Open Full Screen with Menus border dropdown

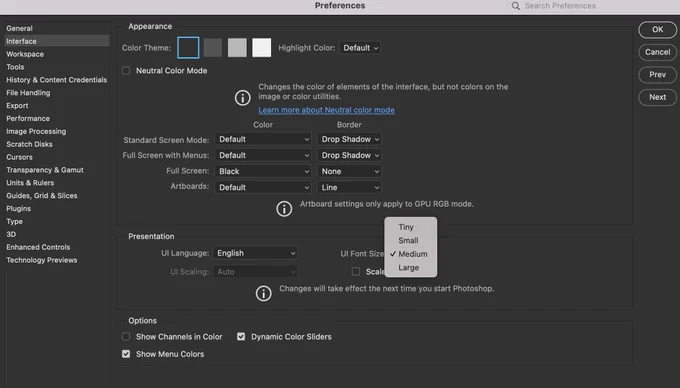[349, 155]
